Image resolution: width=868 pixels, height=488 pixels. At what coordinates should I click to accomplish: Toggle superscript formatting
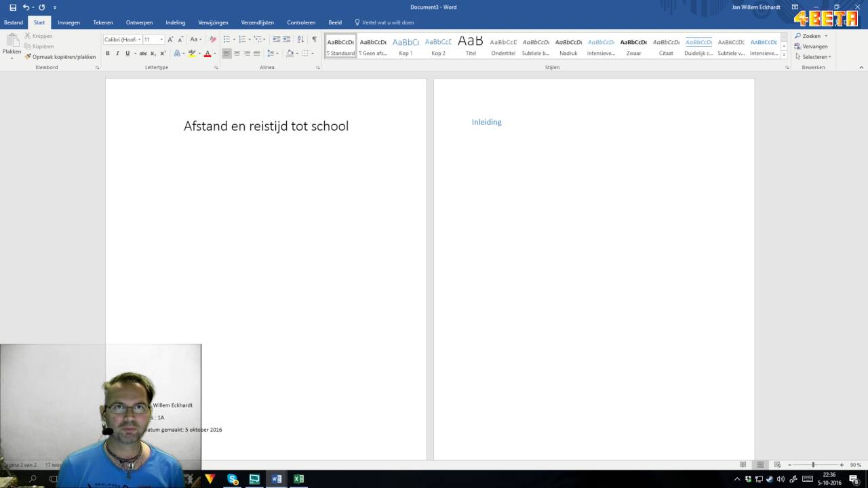tap(163, 54)
